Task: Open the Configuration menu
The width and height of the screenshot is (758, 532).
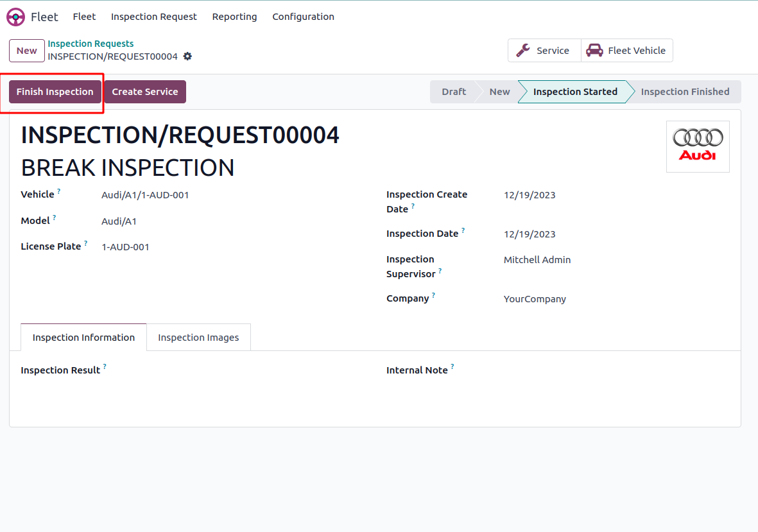Action: click(303, 17)
